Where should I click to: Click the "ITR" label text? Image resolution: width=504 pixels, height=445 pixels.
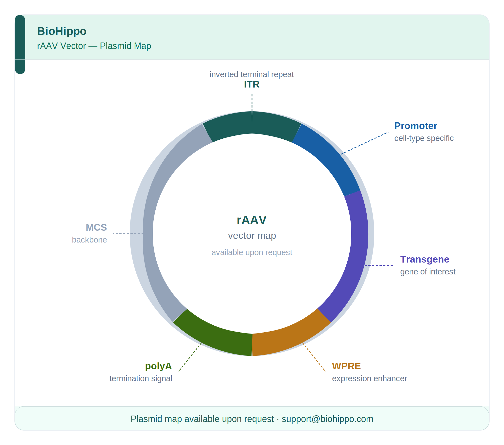[252, 85]
